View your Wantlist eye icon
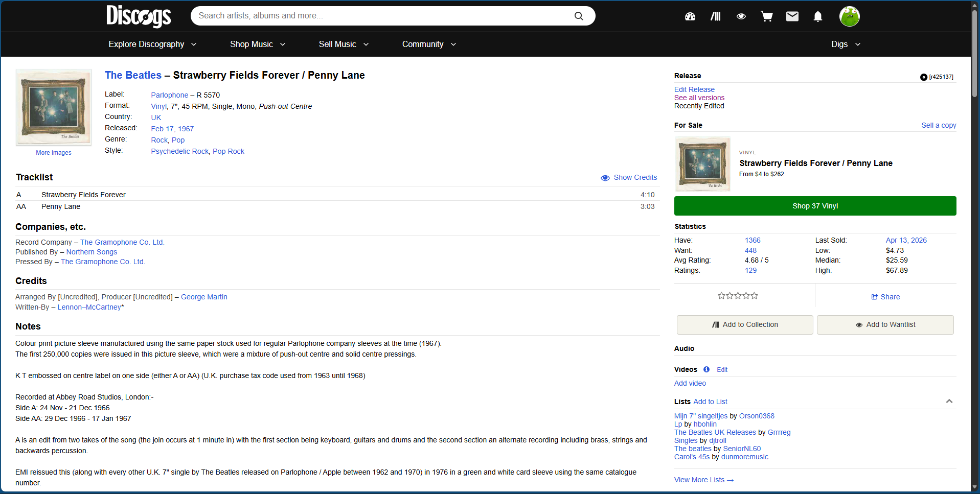Image resolution: width=980 pixels, height=494 pixels. [741, 16]
